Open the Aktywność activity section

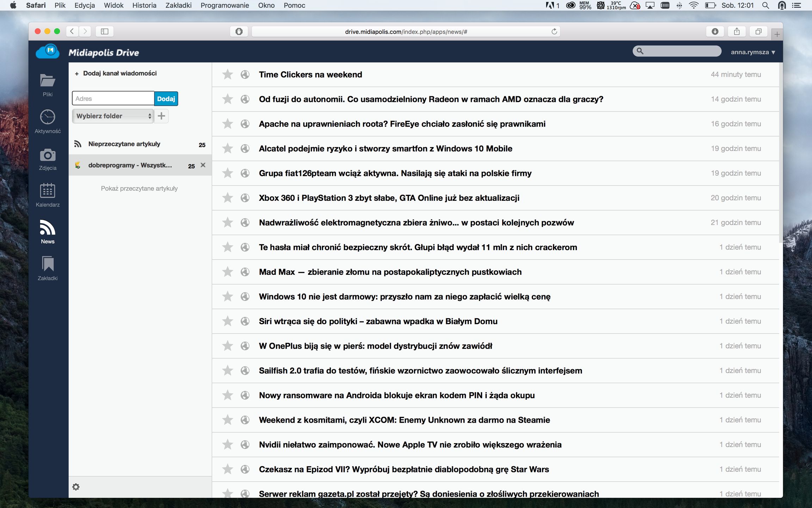pyautogui.click(x=48, y=122)
